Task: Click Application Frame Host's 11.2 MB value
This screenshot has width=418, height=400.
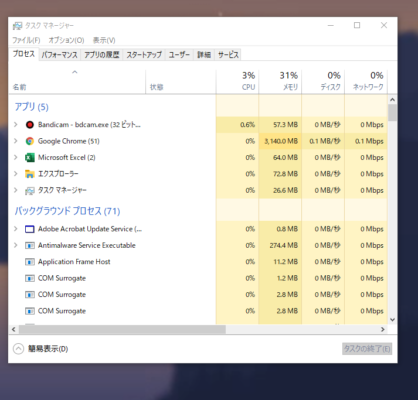Action: [286, 262]
